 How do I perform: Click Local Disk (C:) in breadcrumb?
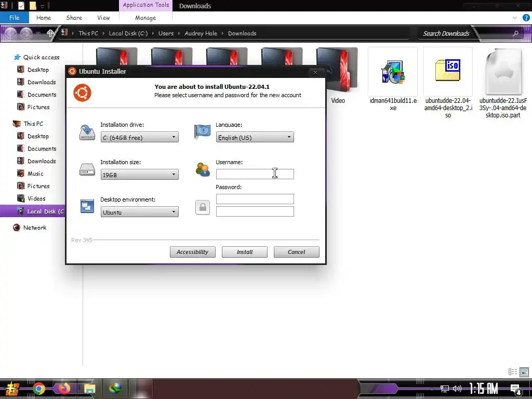pos(128,33)
